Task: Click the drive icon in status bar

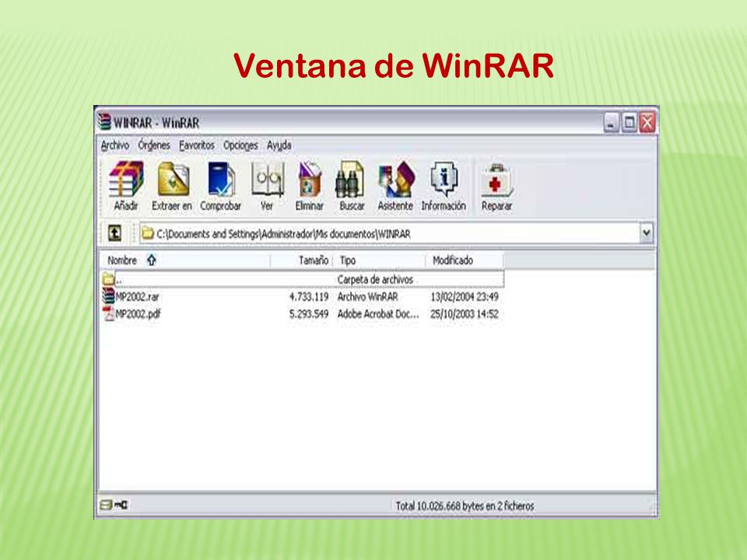Action: [x=106, y=505]
